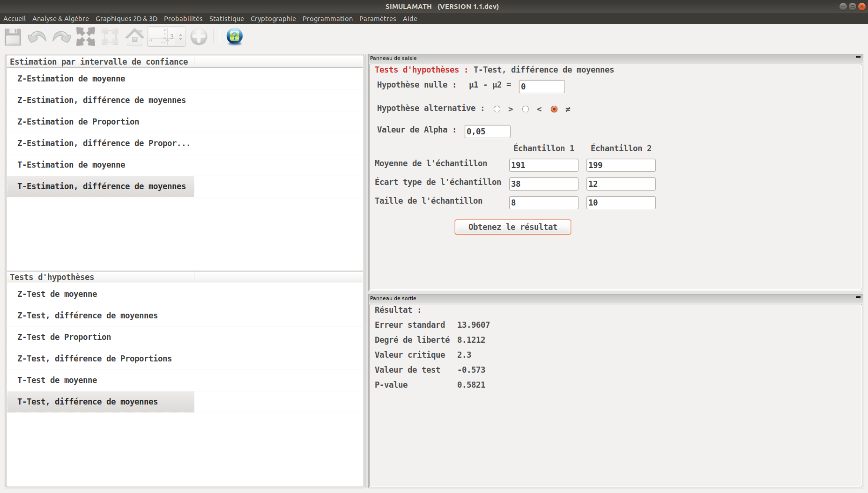This screenshot has height=493, width=868.
Task: Open the Aide menu
Action: [x=410, y=19]
